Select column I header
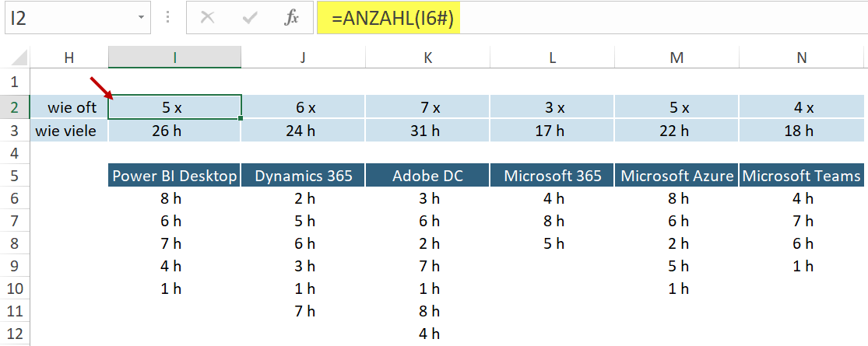 (174, 57)
